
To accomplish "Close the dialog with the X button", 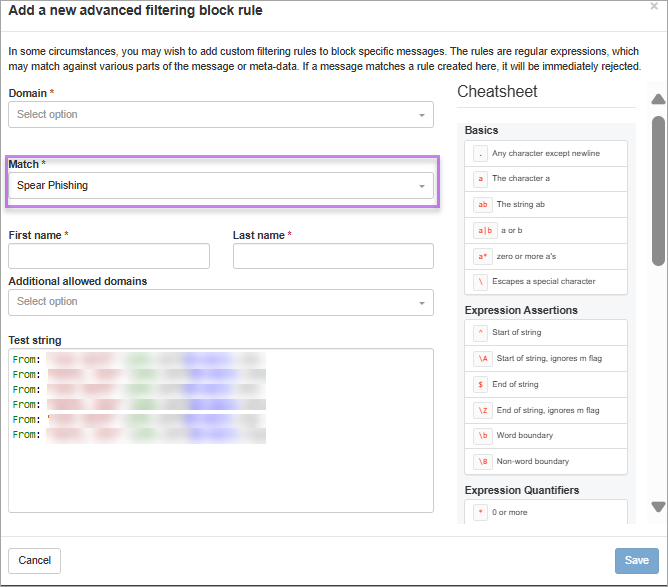I will [x=654, y=6].
